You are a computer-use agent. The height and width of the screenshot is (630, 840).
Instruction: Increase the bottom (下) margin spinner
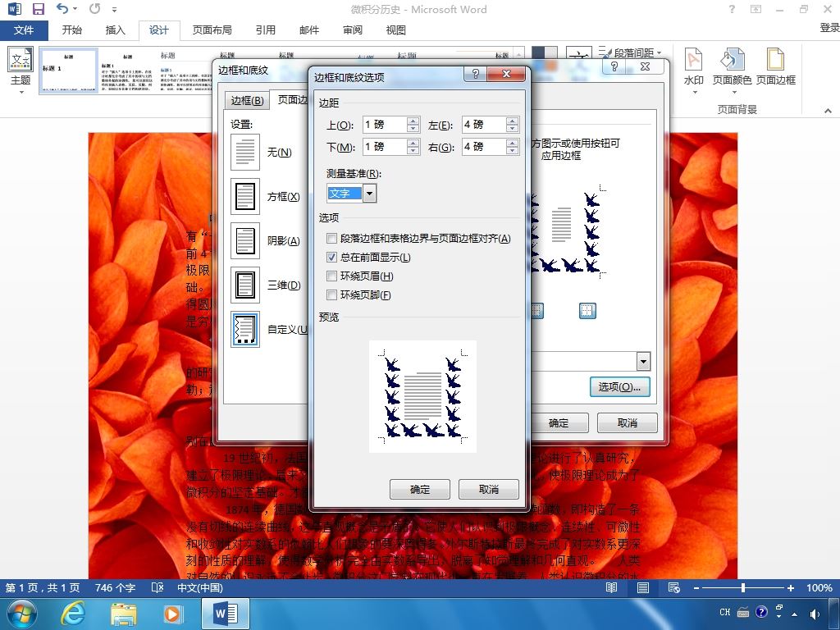pyautogui.click(x=413, y=143)
